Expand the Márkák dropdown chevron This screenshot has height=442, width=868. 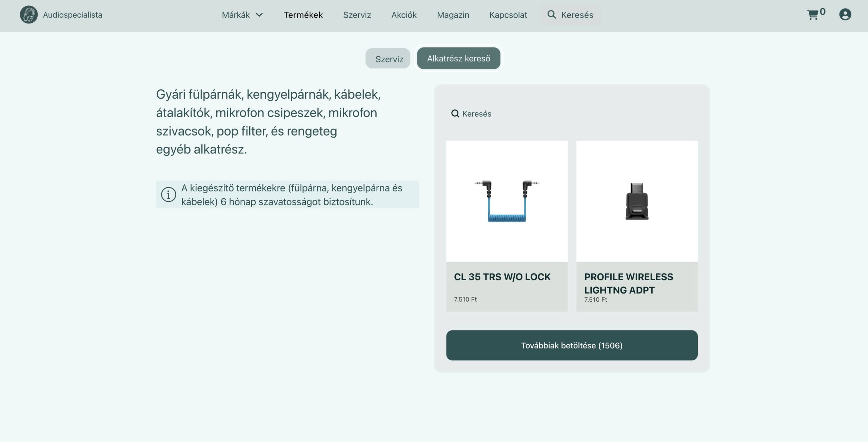point(259,15)
